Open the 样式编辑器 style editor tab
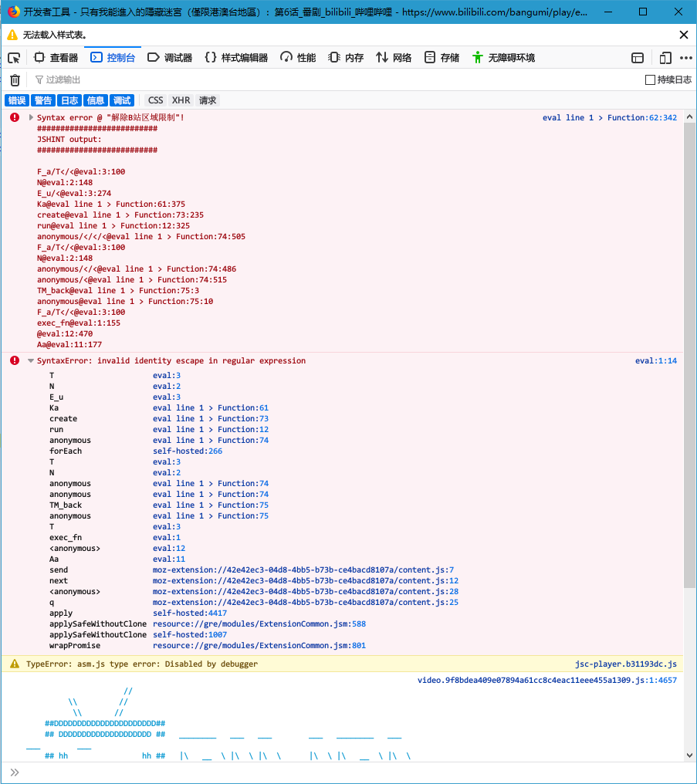697x784 pixels. (236, 58)
